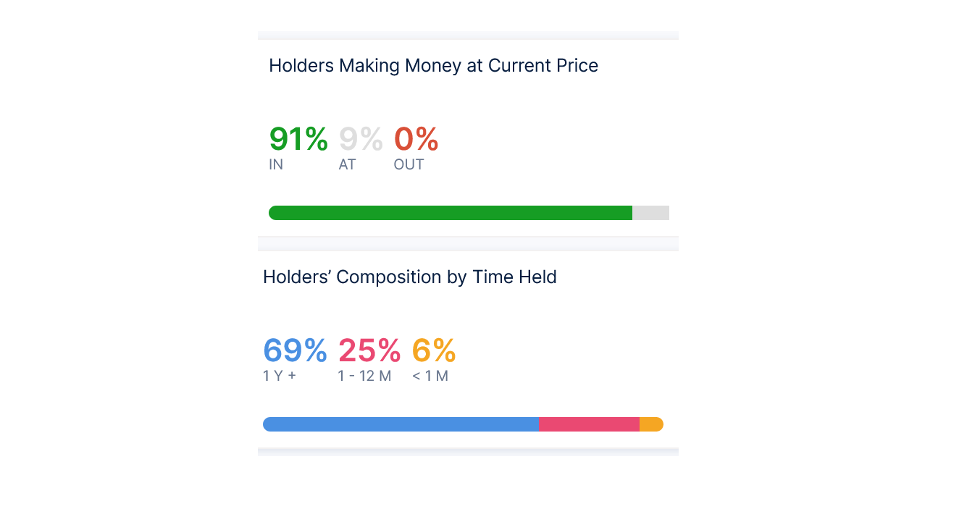Screen dimensions: 980x509
Task: Click the green segment of the money bar
Action: 450,213
